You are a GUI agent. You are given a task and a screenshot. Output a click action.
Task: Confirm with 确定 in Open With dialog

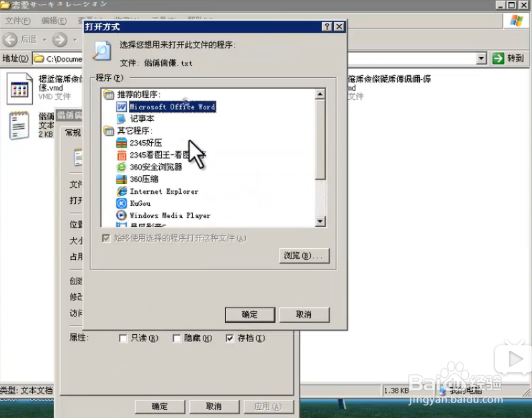(250, 315)
